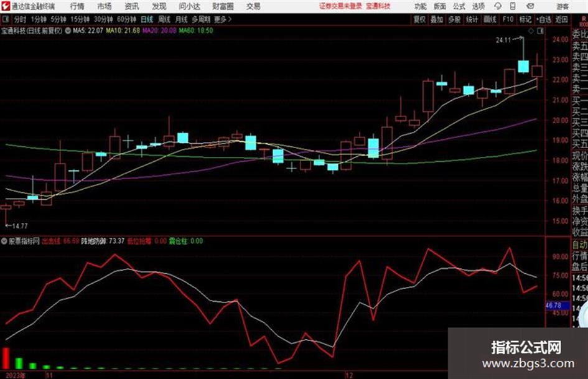The image size is (588, 379).
Task: Click the 游客 guest account label
Action: click(562, 6)
